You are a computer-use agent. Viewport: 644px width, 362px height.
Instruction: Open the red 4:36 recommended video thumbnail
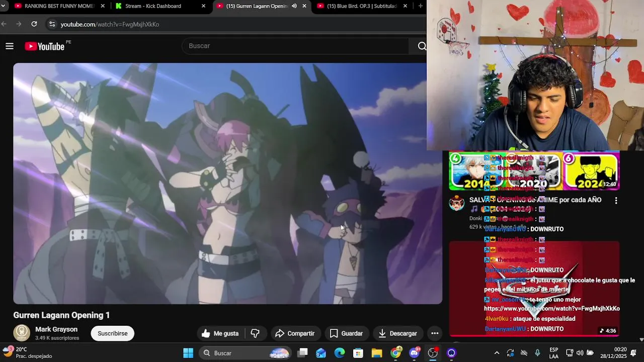tap(534, 289)
